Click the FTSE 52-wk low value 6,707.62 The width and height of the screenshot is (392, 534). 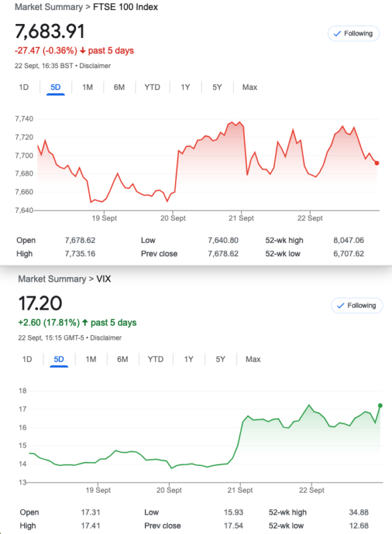pos(349,254)
